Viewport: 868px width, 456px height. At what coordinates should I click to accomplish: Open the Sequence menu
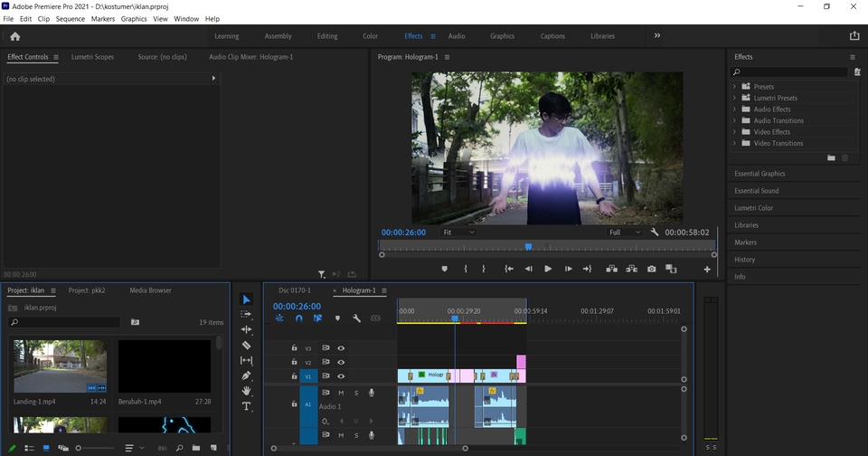point(71,19)
